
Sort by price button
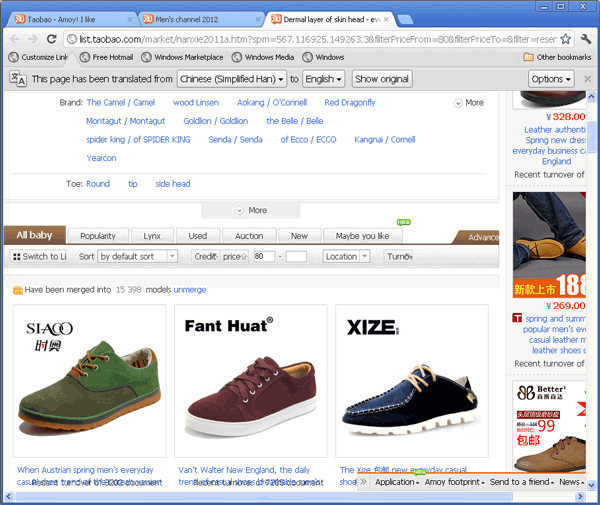234,256
